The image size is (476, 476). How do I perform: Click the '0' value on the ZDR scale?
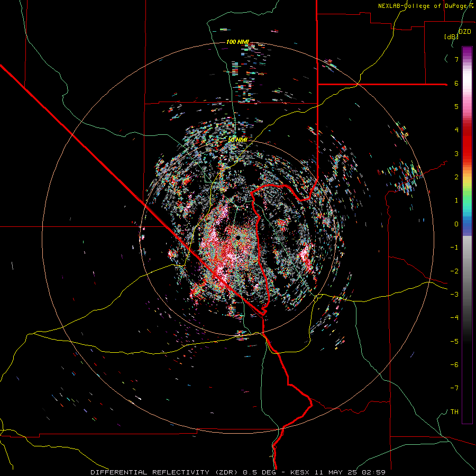tap(456, 224)
